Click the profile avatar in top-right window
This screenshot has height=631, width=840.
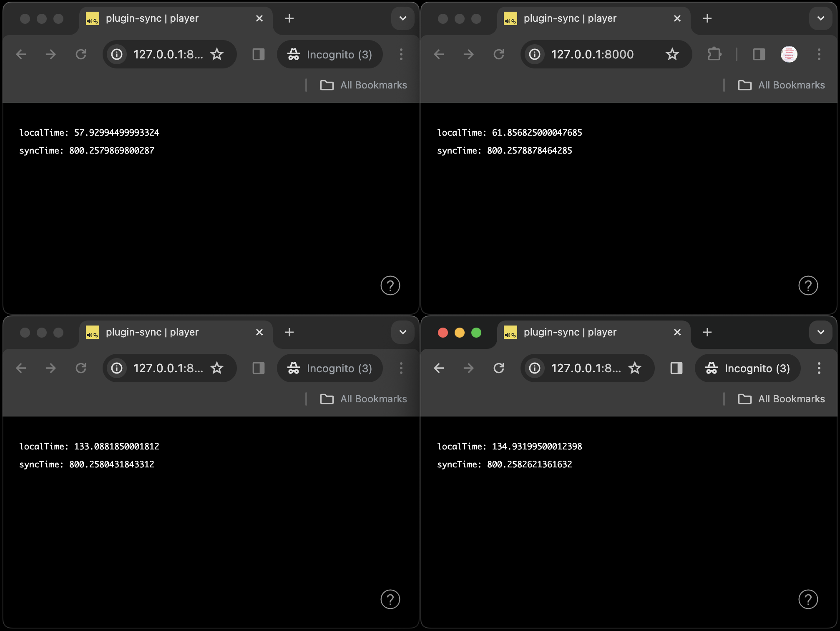point(790,54)
